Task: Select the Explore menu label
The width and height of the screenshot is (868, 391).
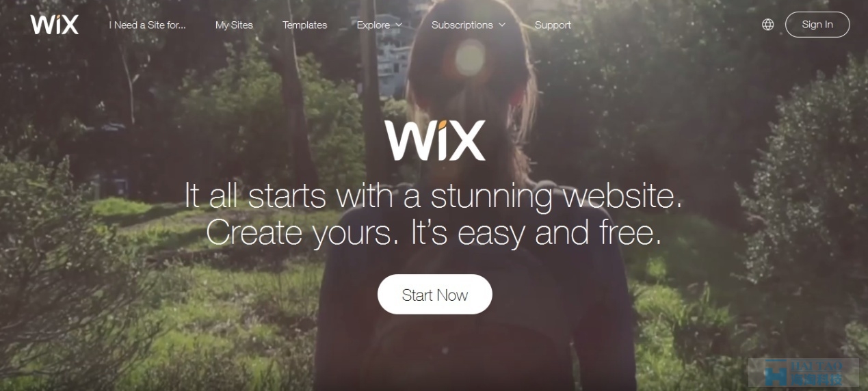Action: (373, 25)
